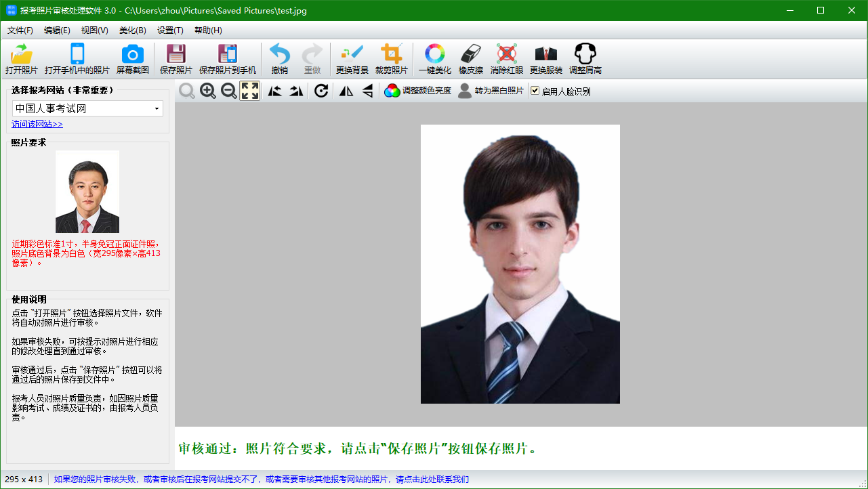
Task: Click the green 审核通过 result message
Action: (358, 448)
